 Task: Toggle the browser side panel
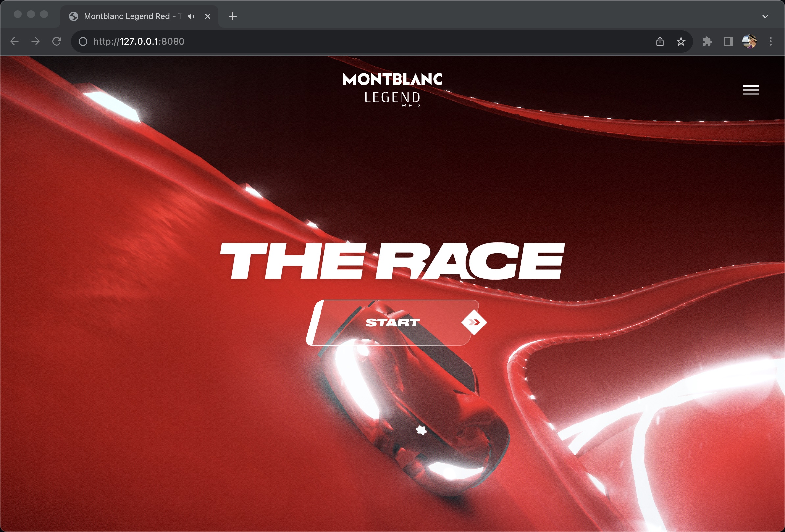(x=728, y=41)
